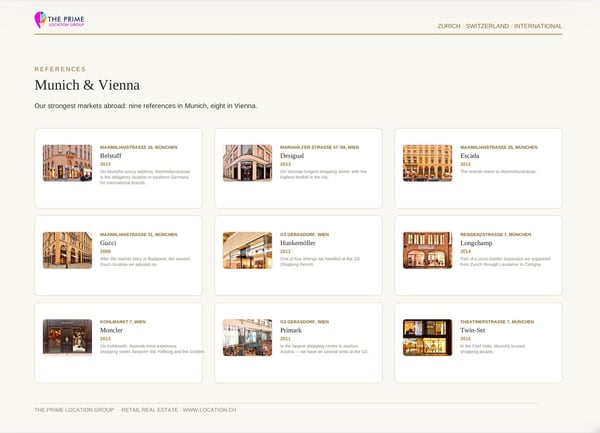The height and width of the screenshot is (433, 600).
Task: Select the Desigual card title
Action: tap(292, 156)
